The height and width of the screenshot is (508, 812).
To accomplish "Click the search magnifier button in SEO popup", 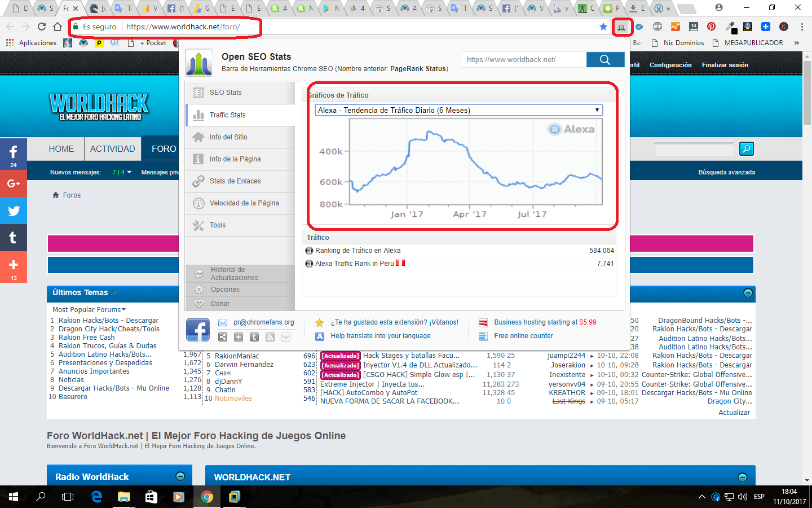I will pyautogui.click(x=605, y=60).
